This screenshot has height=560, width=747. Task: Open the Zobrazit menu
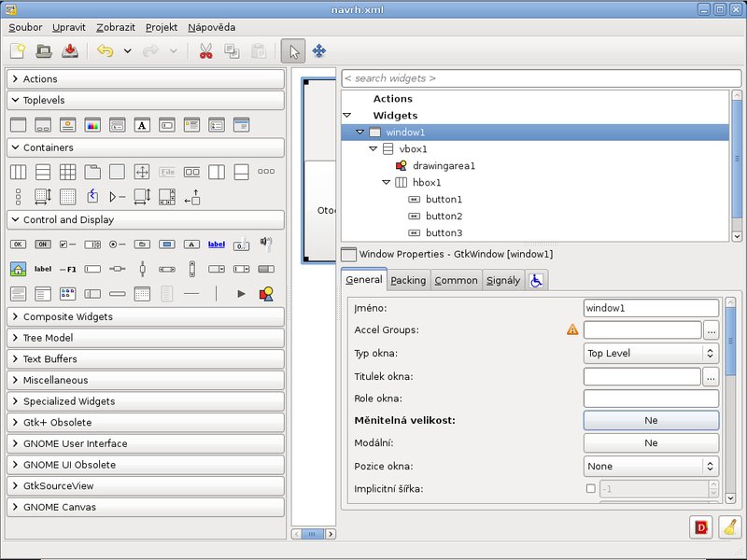(x=116, y=28)
